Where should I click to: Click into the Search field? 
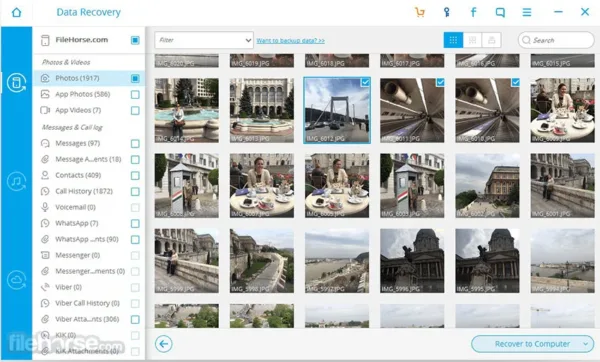tap(556, 40)
